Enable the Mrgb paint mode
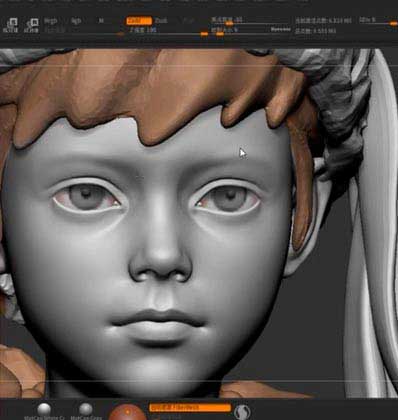 pyautogui.click(x=51, y=21)
